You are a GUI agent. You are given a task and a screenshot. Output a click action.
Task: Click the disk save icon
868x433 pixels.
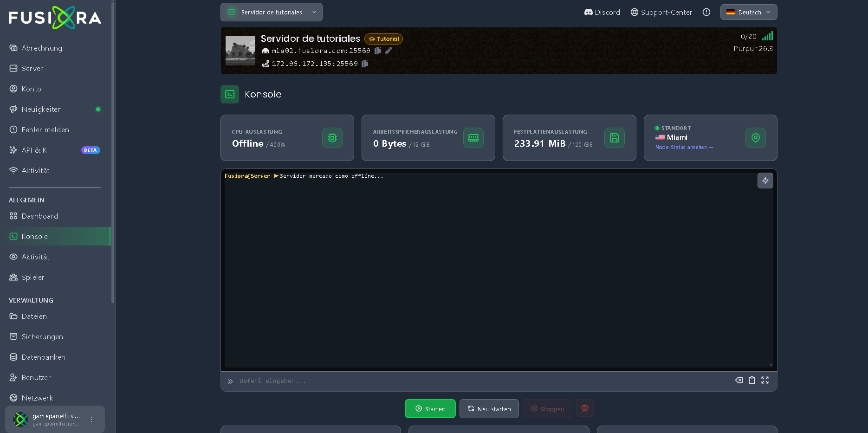click(x=615, y=138)
